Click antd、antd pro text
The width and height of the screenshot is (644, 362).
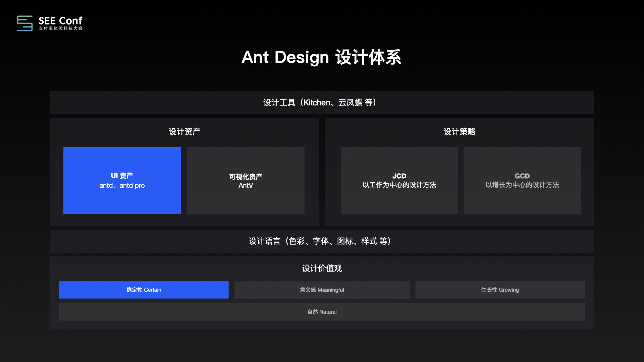122,185
